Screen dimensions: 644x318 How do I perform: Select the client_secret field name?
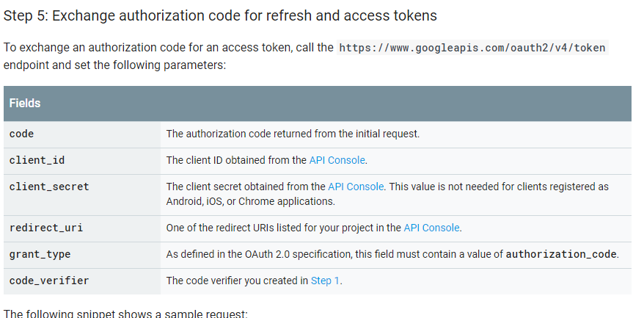tap(49, 187)
